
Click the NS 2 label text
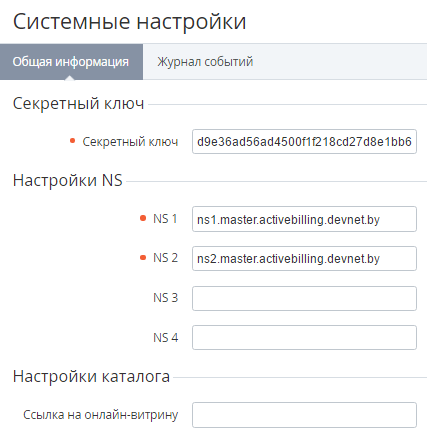click(165, 258)
